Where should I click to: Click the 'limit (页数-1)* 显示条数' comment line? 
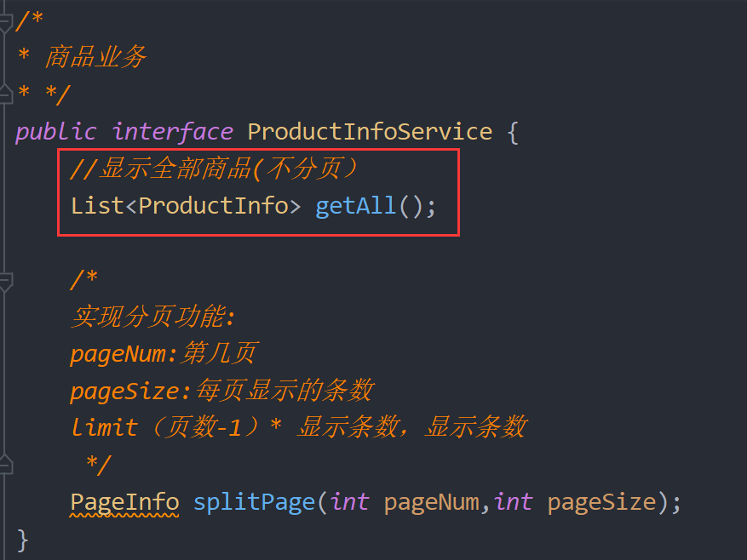(x=299, y=426)
